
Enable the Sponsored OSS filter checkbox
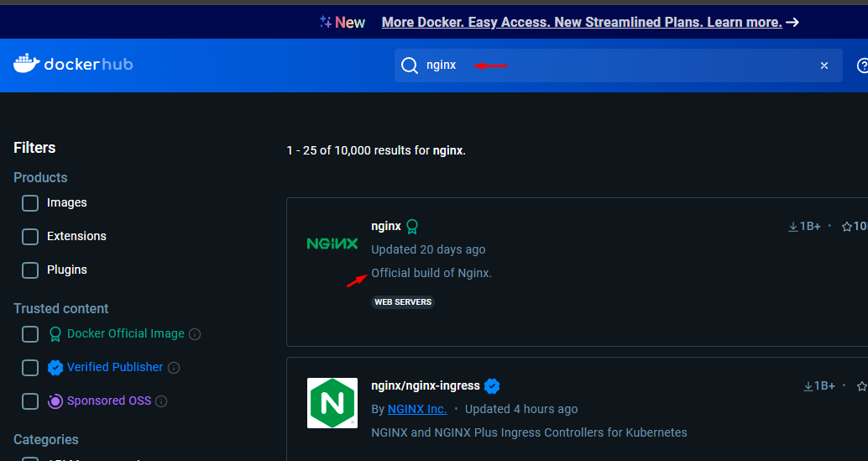point(30,401)
